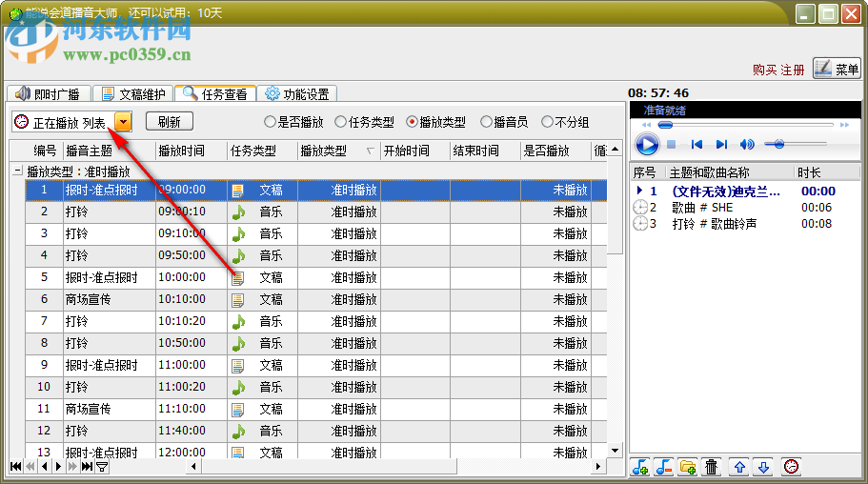The height and width of the screenshot is (484, 868).
Task: Select playlist item 歌曲 # SHE
Action: click(746, 208)
